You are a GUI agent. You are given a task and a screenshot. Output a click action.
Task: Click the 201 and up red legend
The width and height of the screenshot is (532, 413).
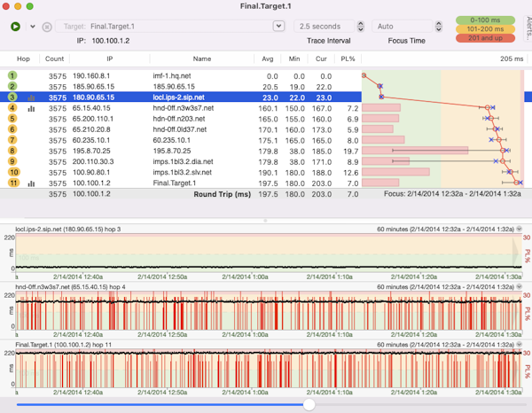pyautogui.click(x=483, y=39)
